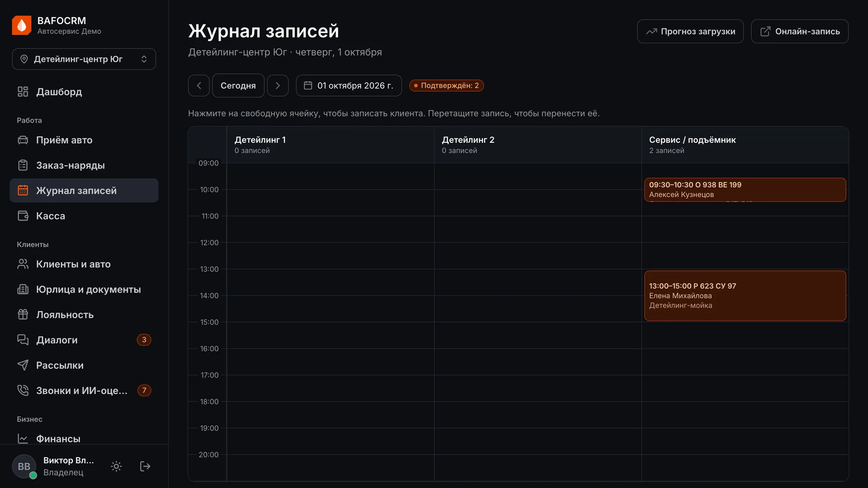868x488 pixels.
Task: Go to the previous day with left chevron
Action: point(199,85)
